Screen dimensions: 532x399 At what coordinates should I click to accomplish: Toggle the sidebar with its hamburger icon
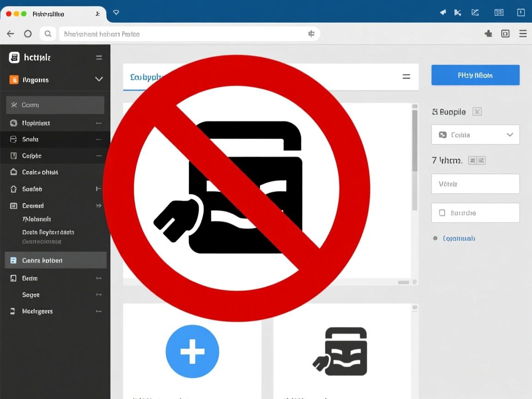[99, 58]
